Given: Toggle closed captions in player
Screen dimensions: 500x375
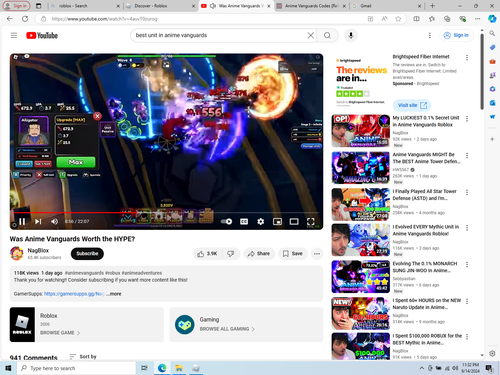Looking at the screenshot, I should coord(244,221).
